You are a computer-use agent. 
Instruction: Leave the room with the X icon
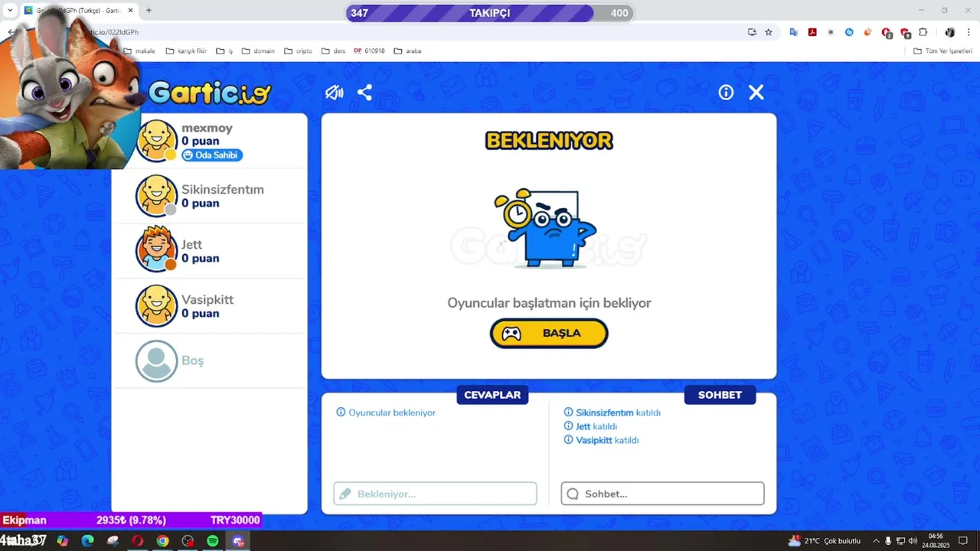[756, 93]
